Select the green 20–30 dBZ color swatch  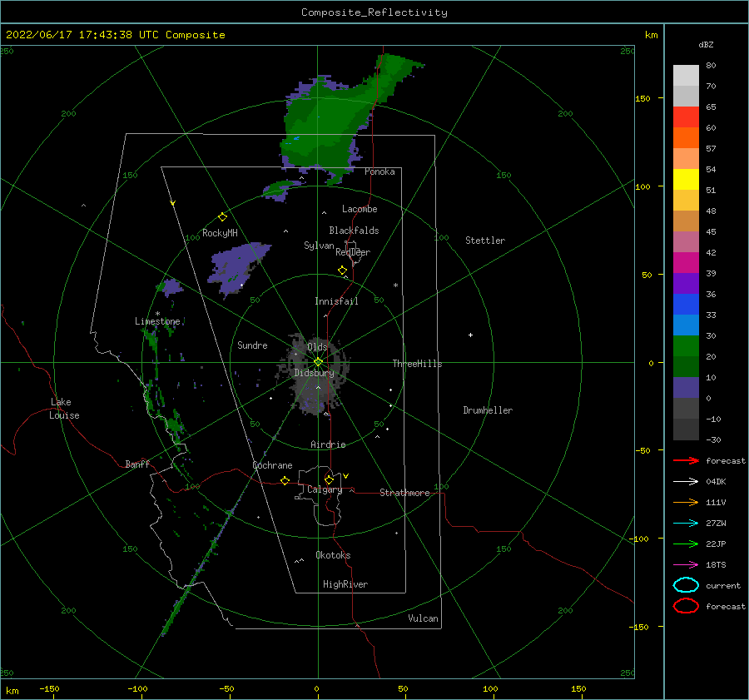click(686, 346)
